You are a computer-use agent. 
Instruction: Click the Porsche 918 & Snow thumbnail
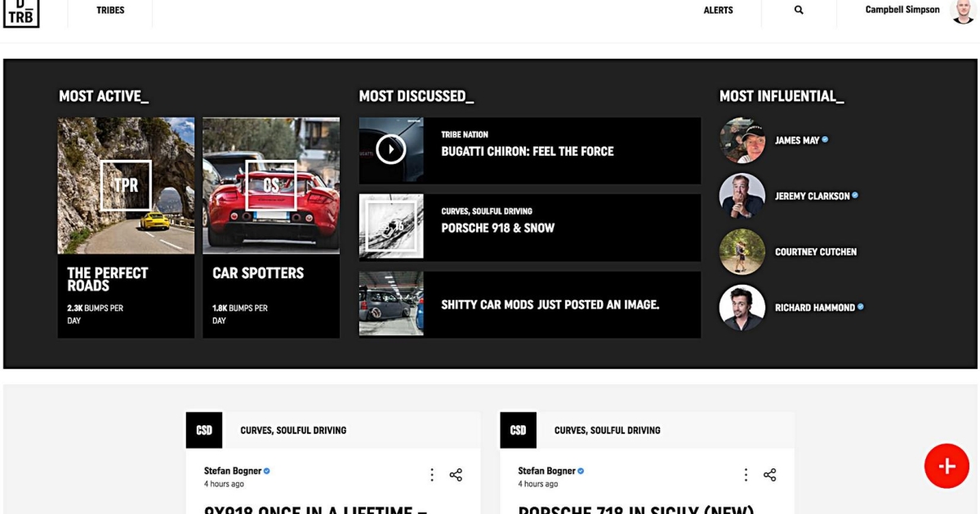tap(391, 226)
